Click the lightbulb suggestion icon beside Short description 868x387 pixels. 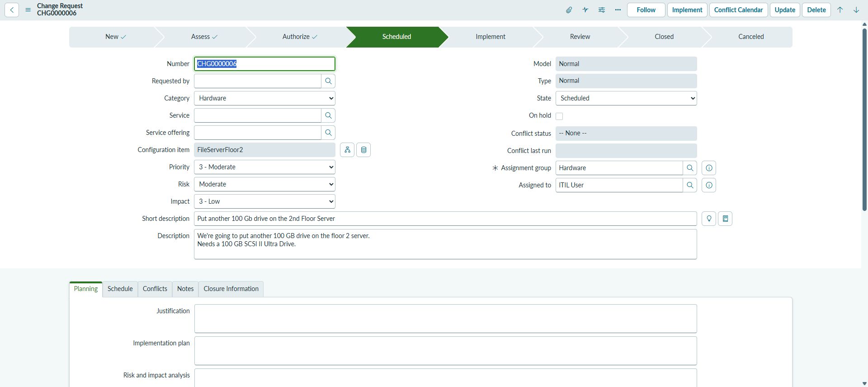[x=709, y=219]
